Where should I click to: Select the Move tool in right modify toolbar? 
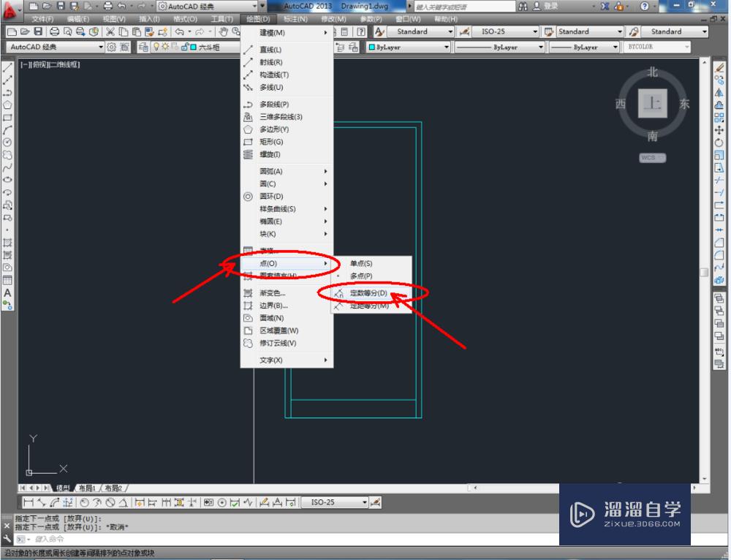pos(719,130)
